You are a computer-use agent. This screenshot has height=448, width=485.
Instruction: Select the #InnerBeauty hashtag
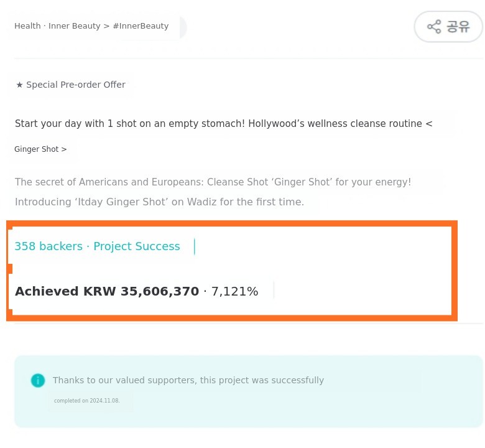(141, 26)
